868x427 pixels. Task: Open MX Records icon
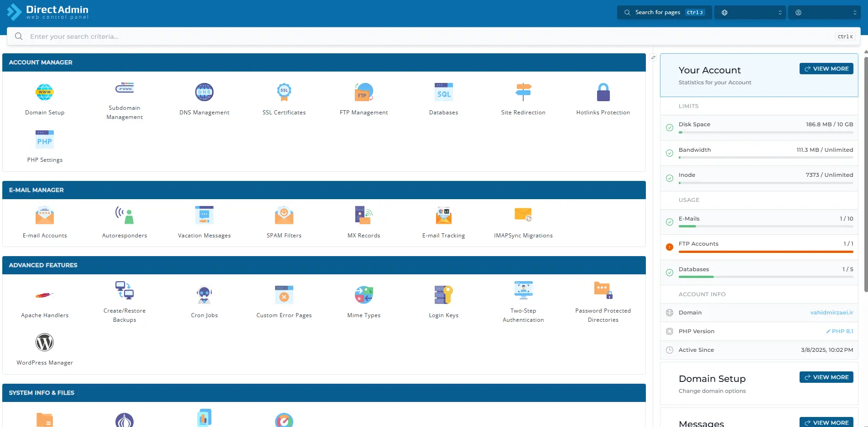364,215
